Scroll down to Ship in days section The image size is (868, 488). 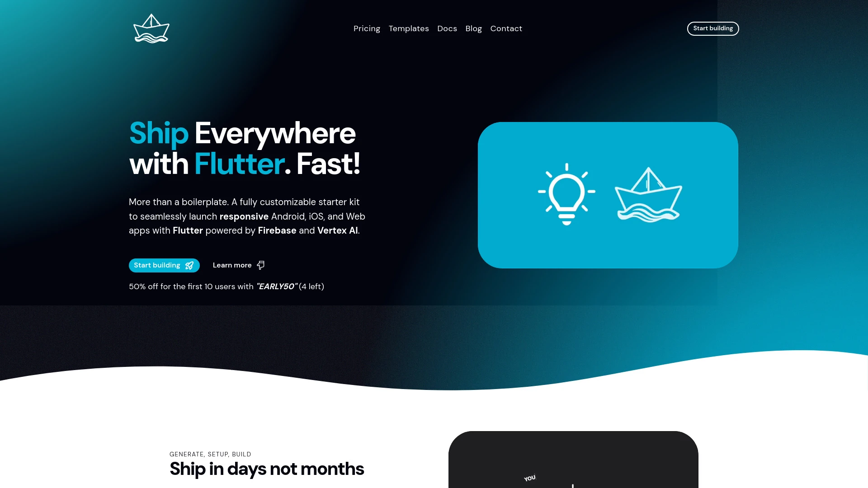[266, 467]
